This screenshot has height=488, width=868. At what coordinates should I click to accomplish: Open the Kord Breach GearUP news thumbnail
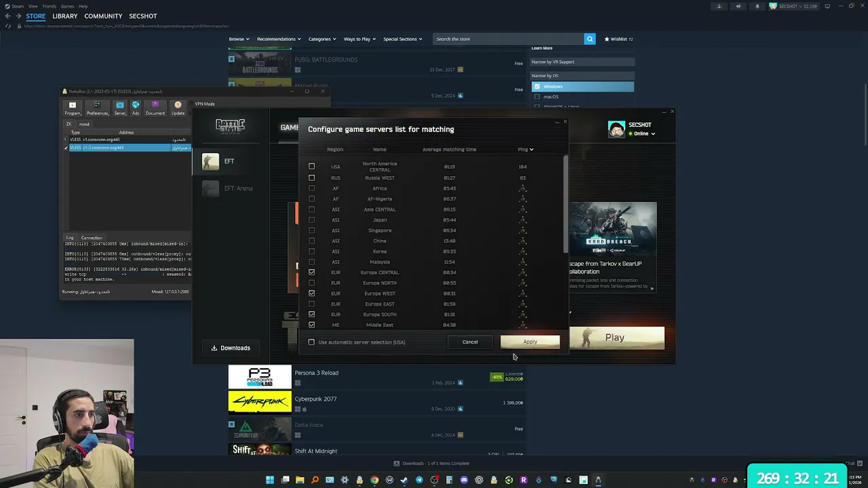tap(613, 229)
